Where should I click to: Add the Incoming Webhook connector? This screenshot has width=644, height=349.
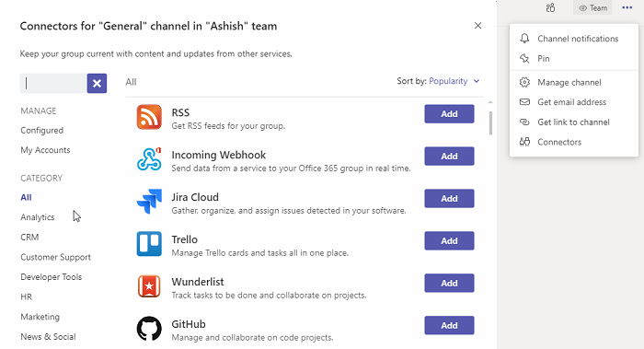pos(449,157)
